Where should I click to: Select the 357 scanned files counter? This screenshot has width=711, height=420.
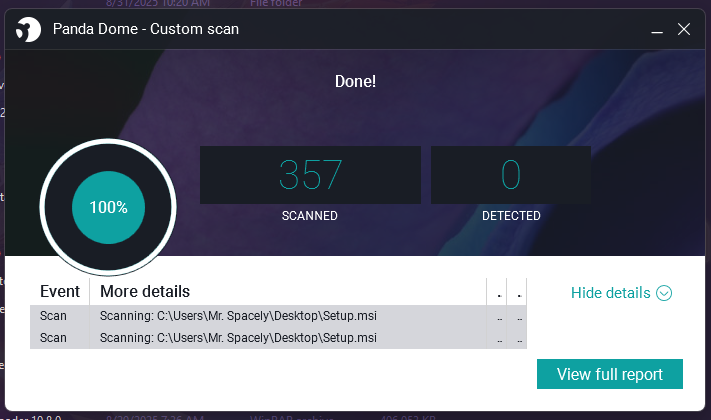(310, 175)
